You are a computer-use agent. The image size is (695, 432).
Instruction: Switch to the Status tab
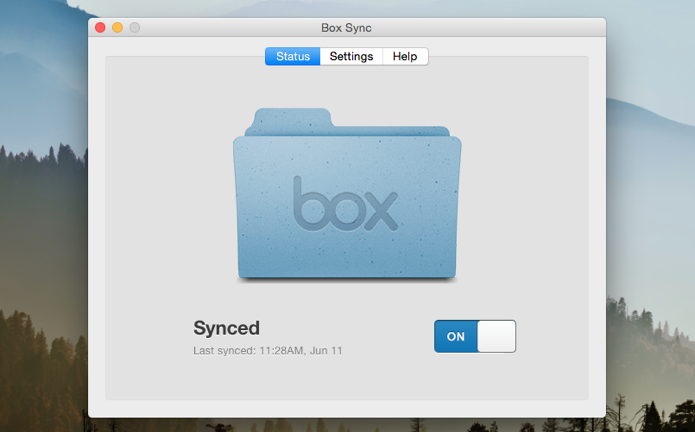click(x=293, y=56)
